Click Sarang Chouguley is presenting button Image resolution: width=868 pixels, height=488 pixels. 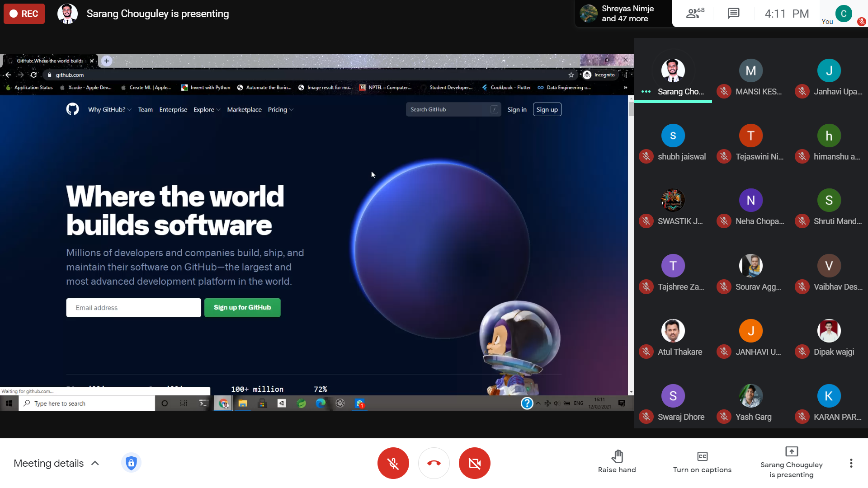click(x=791, y=462)
